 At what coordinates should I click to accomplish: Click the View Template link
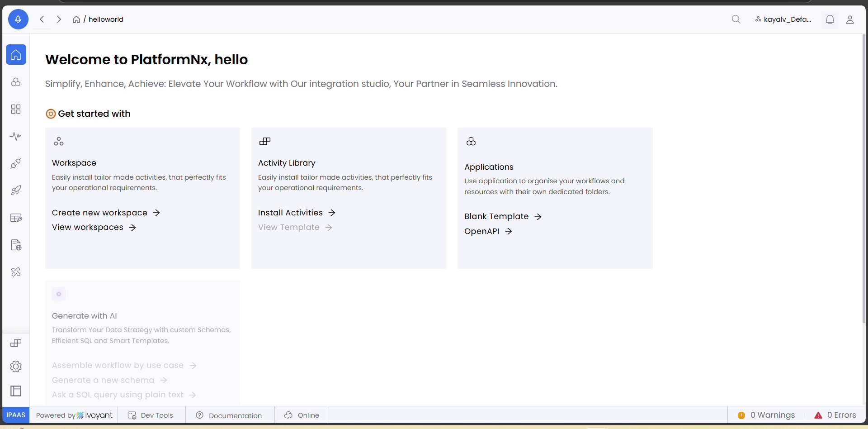295,227
